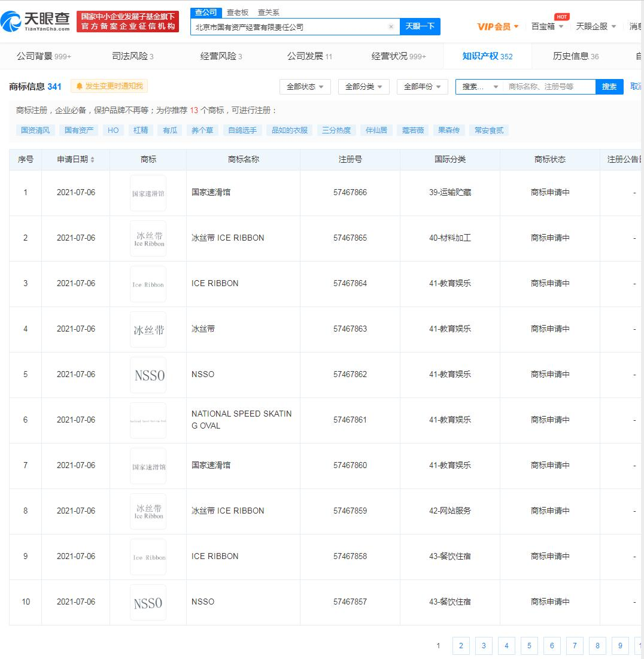Open the 国家速滑馆 trademark image in row 1

point(148,193)
